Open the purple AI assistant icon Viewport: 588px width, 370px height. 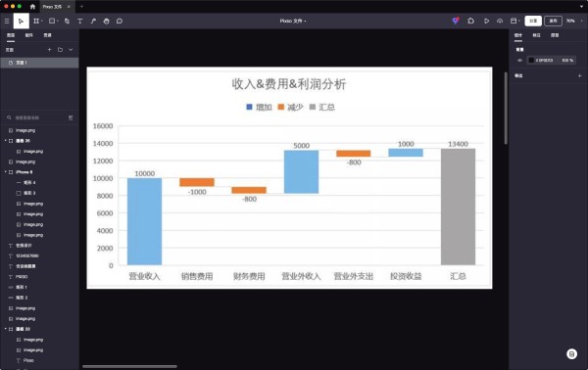456,21
